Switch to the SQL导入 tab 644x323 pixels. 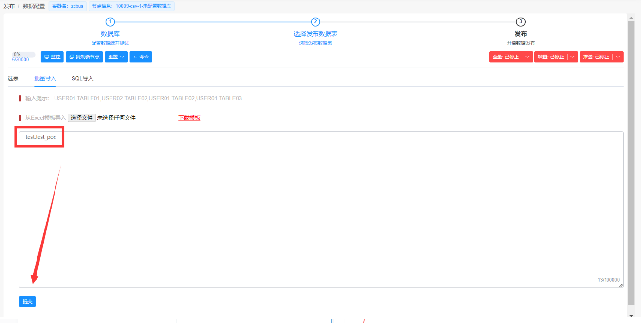point(82,78)
